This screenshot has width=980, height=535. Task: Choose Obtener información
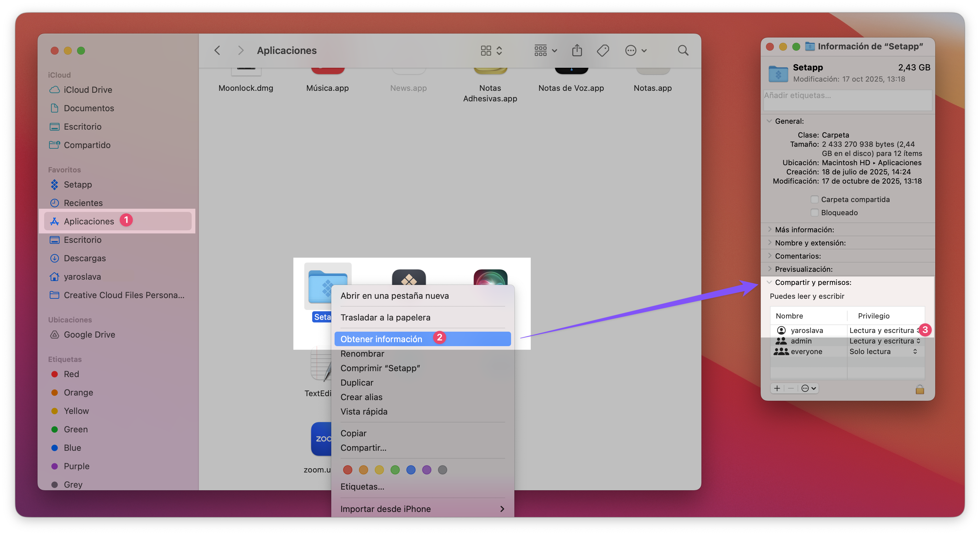click(422, 339)
